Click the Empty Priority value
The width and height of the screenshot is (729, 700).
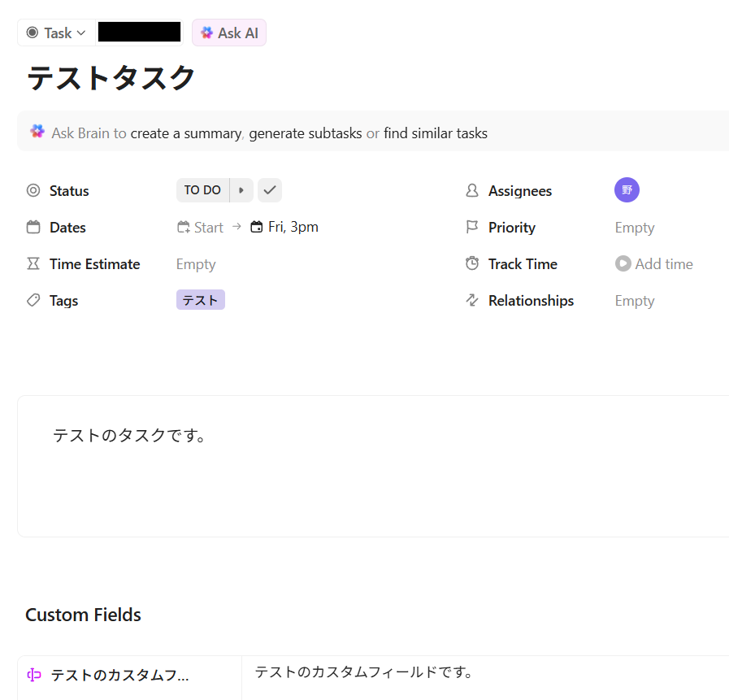click(x=634, y=228)
